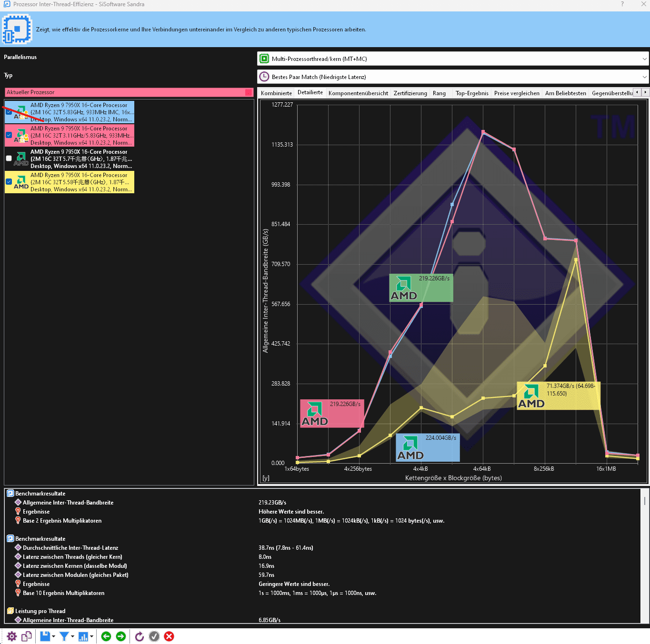Select Allgemeine Inter-Thread-Bandbreite 219.23GB/s row

click(x=323, y=503)
